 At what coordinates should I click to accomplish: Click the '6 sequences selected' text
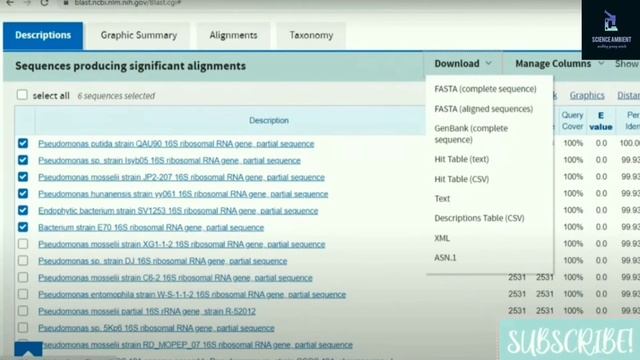(116, 96)
